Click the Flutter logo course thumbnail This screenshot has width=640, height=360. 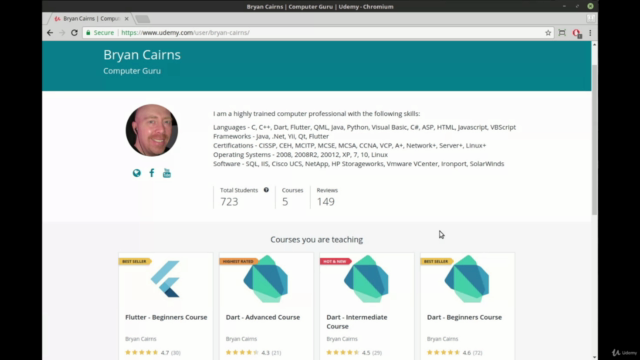tap(166, 279)
